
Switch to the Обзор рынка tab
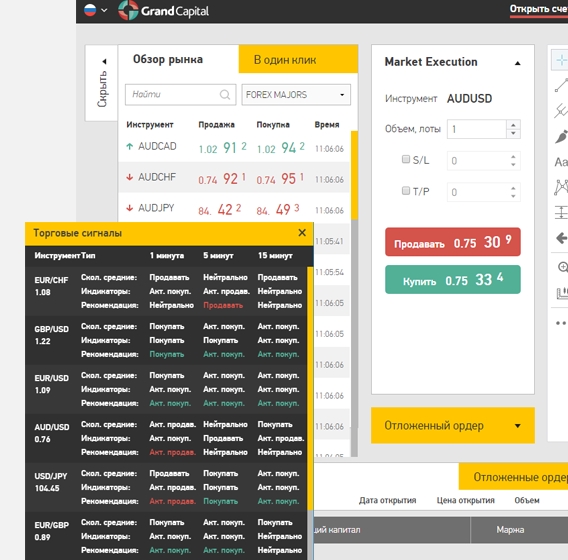pos(168,59)
